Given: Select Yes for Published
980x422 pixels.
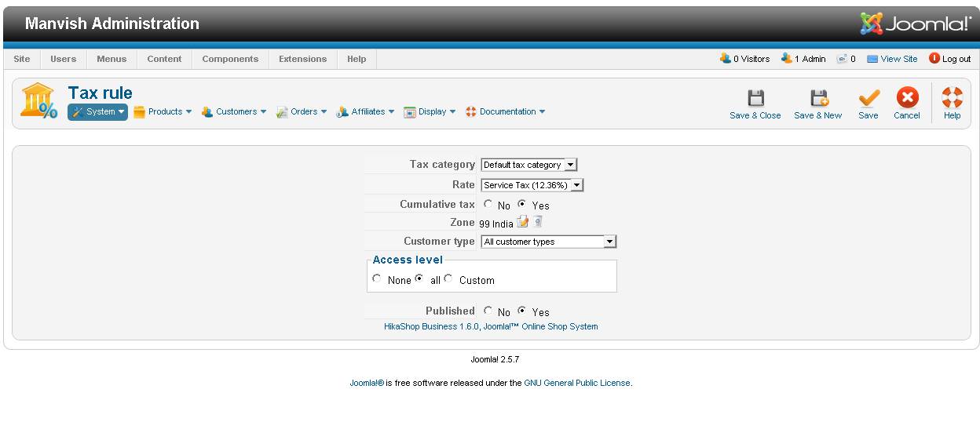Looking at the screenshot, I should click(521, 311).
